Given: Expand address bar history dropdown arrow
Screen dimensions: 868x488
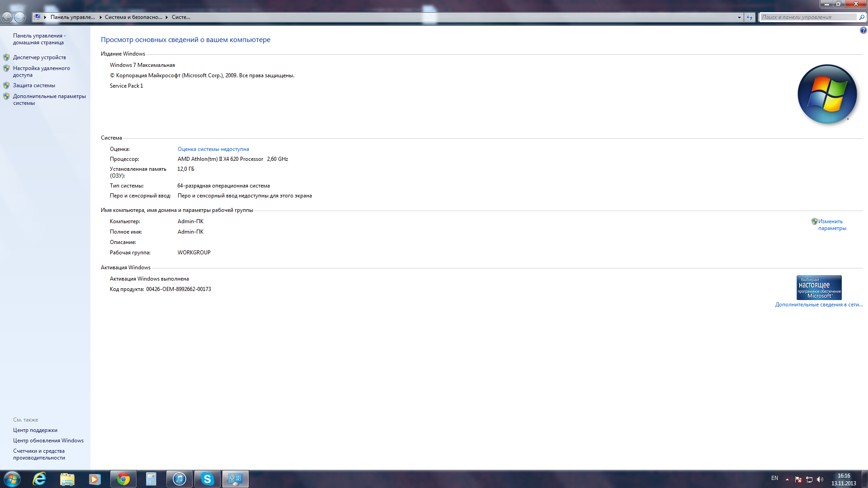Looking at the screenshot, I should (x=739, y=17).
